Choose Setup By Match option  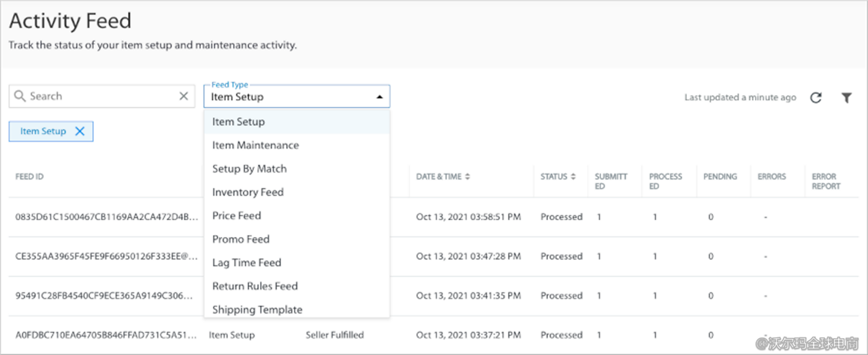249,169
